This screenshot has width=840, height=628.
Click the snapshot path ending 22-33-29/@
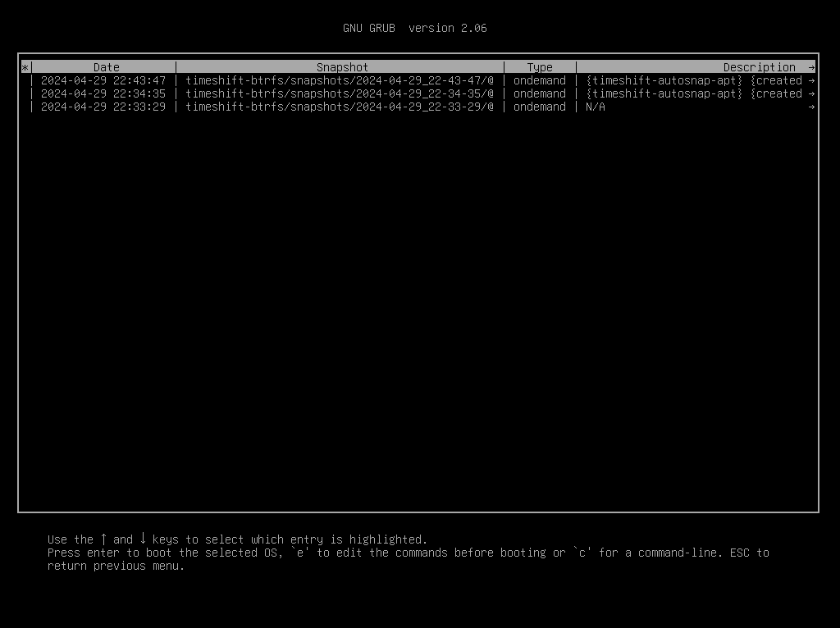[x=339, y=107]
